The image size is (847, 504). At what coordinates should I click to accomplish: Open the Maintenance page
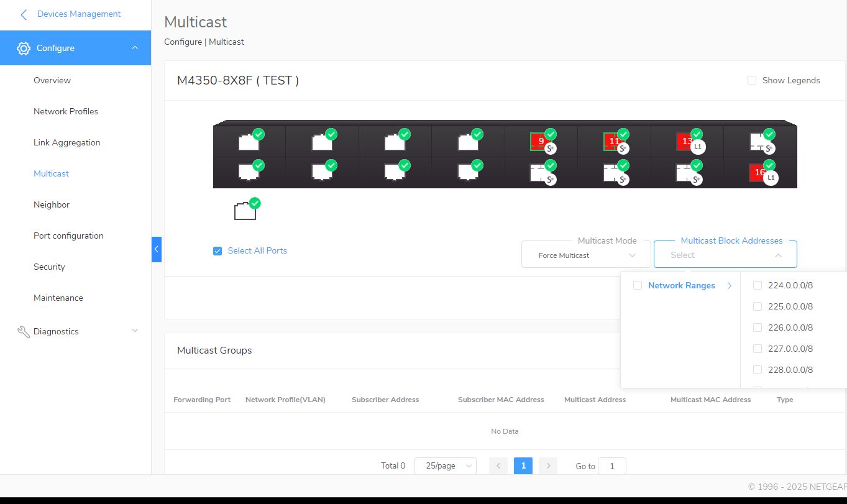coord(58,298)
